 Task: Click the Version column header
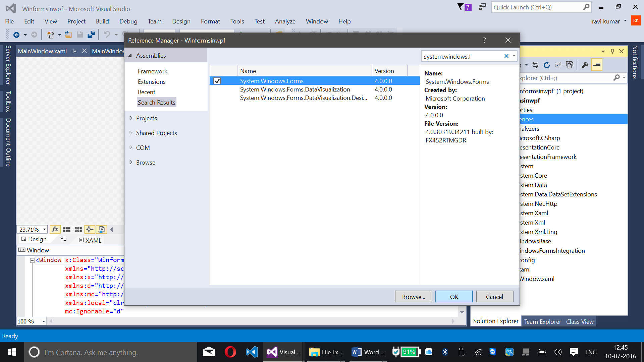(389, 71)
